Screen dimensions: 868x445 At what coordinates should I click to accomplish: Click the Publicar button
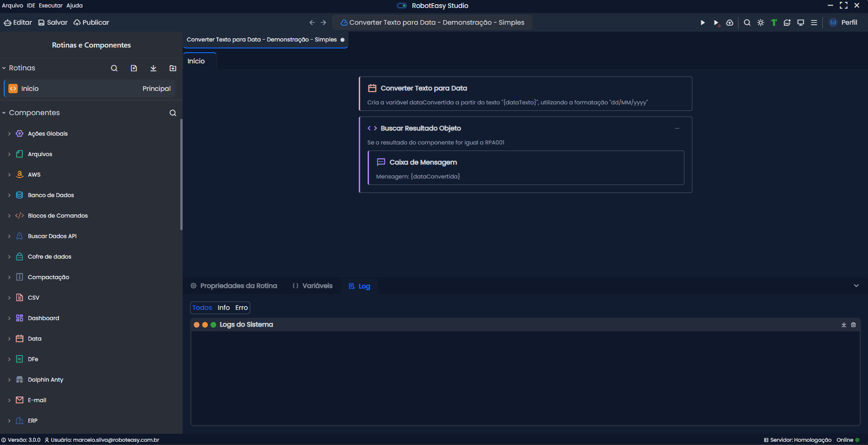(x=91, y=22)
